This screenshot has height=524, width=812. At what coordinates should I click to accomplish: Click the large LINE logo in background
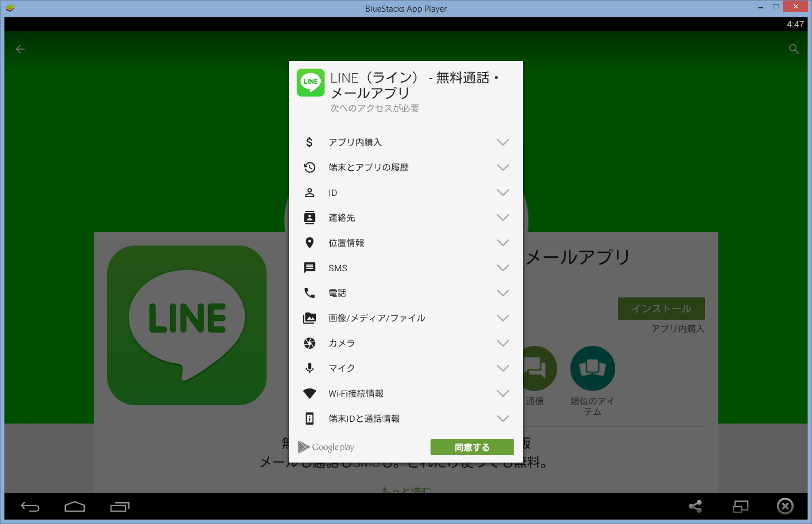187,325
